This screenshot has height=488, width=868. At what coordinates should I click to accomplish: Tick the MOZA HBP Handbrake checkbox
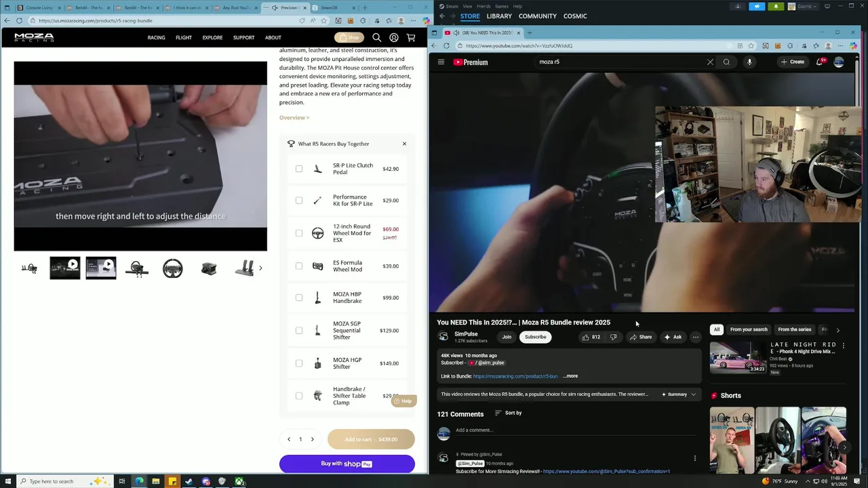299,298
